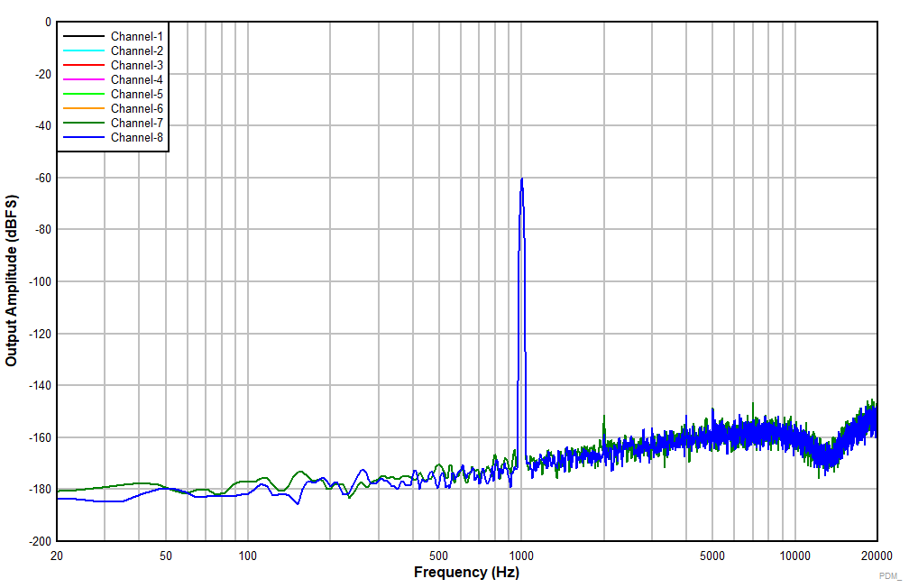This screenshot has height=588, width=909.
Task: Select the Channel-8 blue line swatch
Action: coord(86,137)
